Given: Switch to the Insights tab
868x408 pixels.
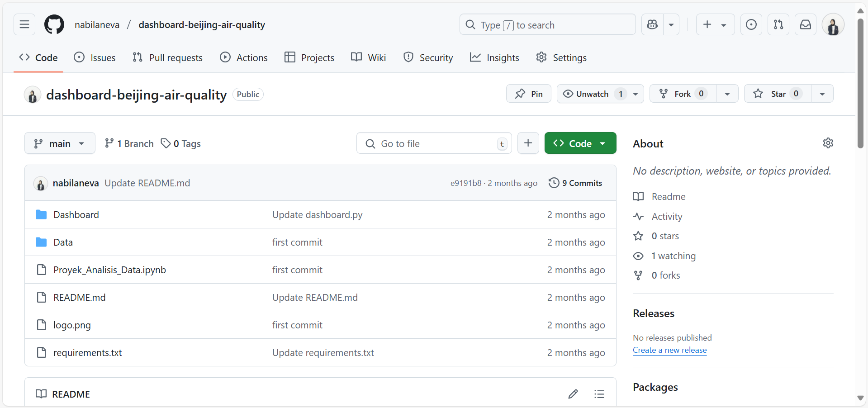Looking at the screenshot, I should point(494,58).
